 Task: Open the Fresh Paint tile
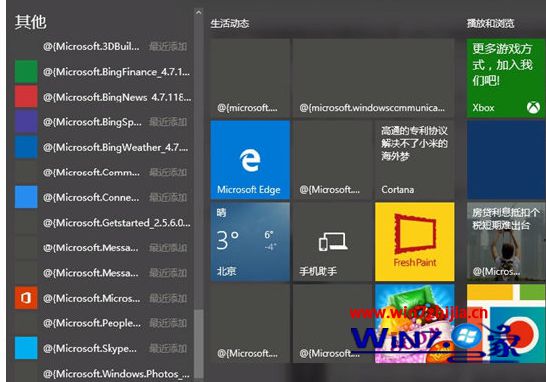pos(414,242)
